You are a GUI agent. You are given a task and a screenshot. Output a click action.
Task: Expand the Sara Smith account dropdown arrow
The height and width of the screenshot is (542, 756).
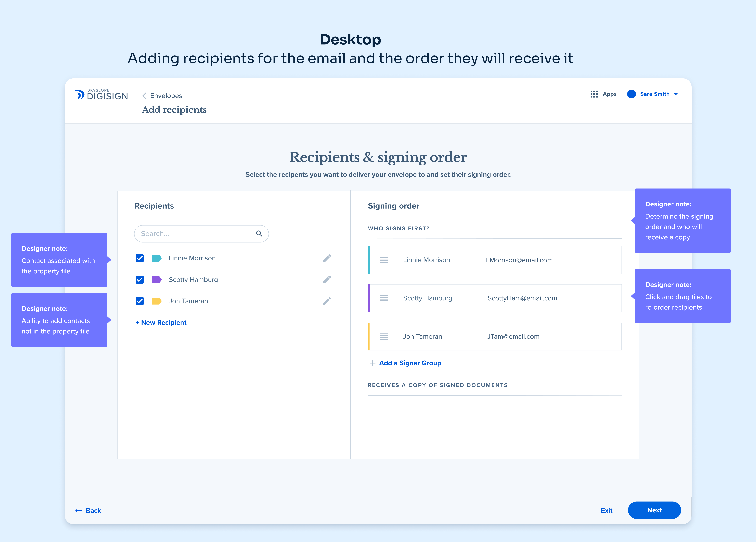tap(676, 94)
